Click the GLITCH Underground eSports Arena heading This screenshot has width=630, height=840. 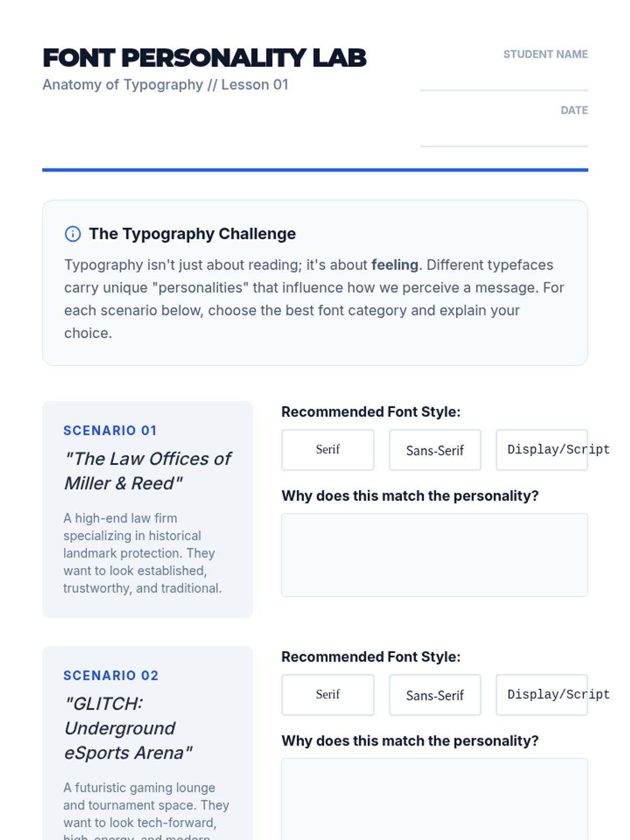(x=129, y=728)
